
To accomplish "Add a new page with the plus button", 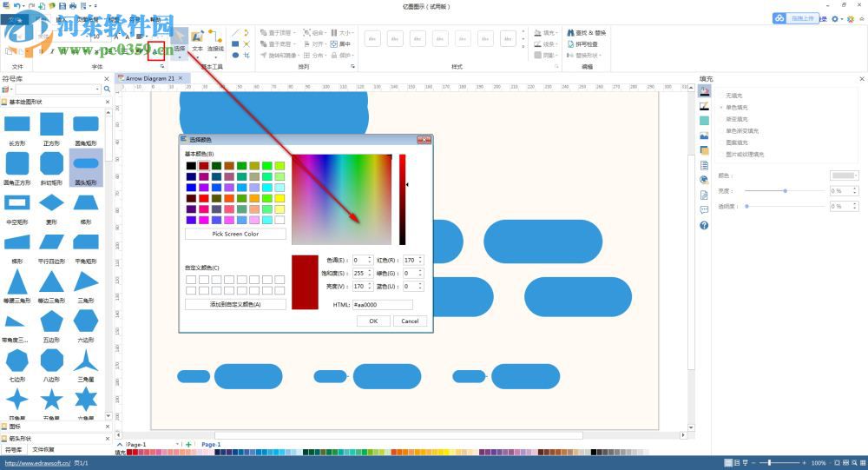I will (x=188, y=445).
